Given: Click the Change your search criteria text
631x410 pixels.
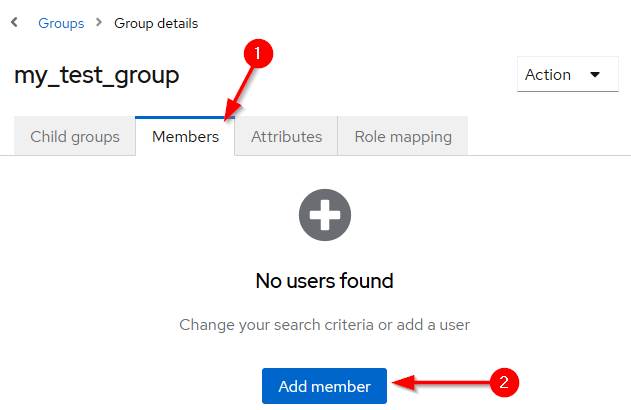Looking at the screenshot, I should [x=324, y=325].
